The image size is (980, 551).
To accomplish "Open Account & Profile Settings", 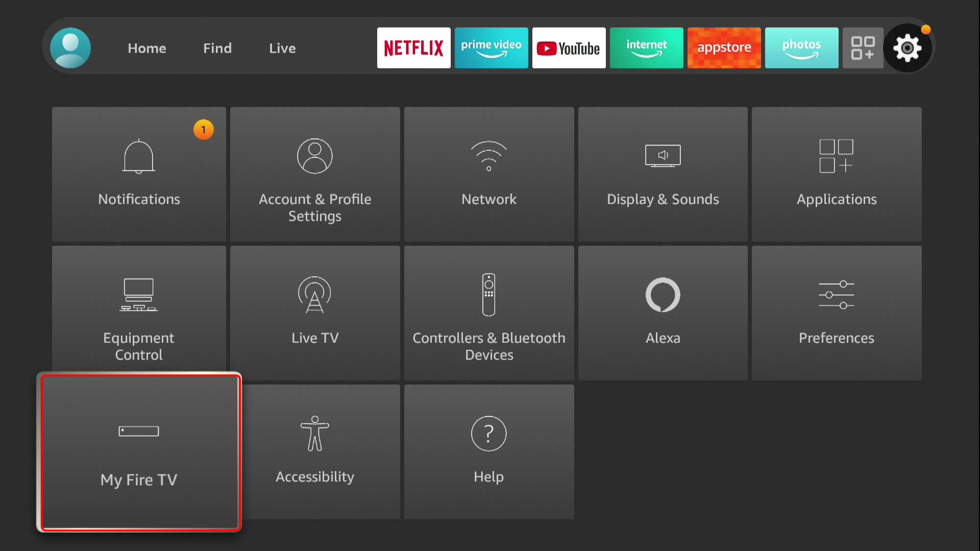I will [x=314, y=174].
